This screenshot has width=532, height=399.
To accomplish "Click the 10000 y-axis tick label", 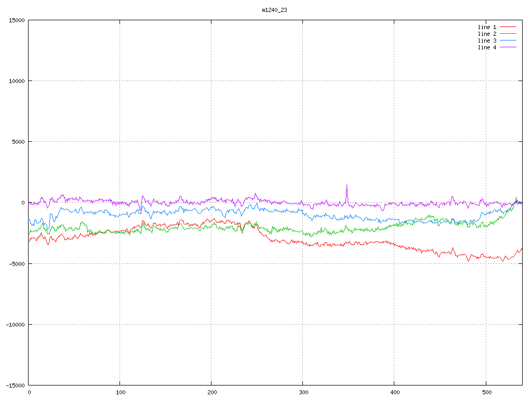I will [17, 81].
